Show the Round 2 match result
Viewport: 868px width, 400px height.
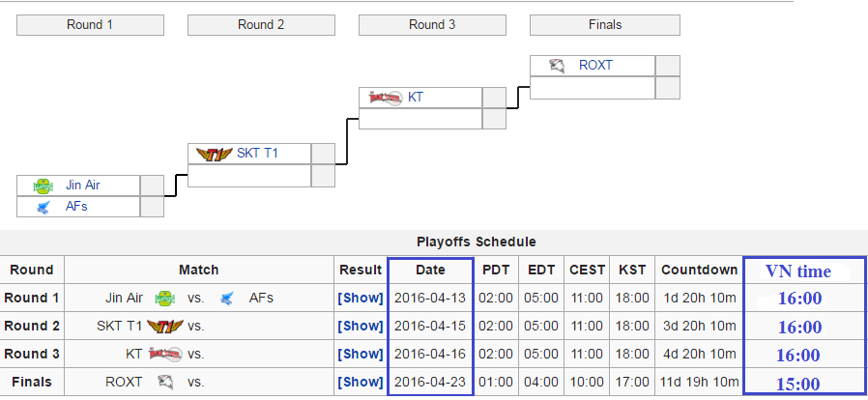361,326
